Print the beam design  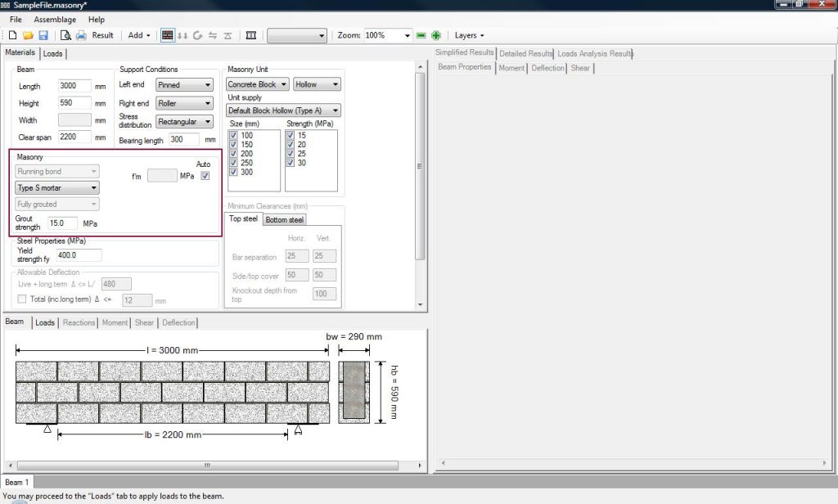[x=81, y=35]
